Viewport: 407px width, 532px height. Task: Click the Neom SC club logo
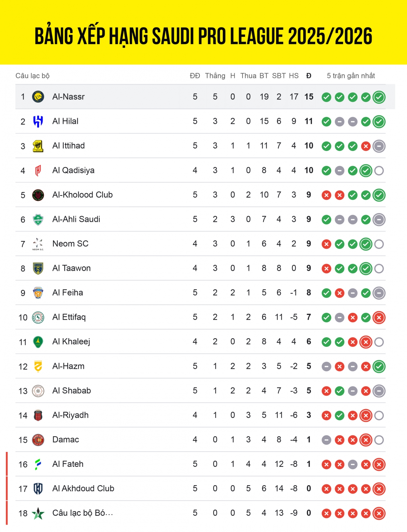tap(38, 244)
